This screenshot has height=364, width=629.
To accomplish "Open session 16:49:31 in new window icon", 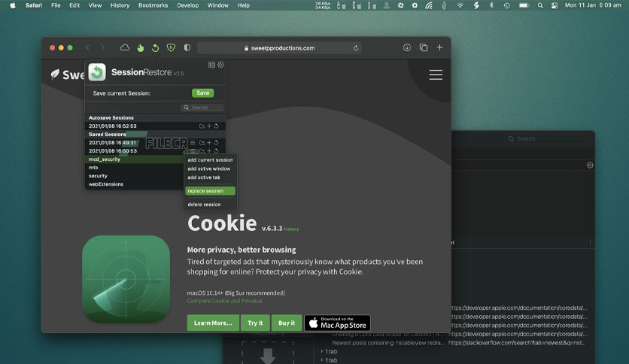I will click(202, 143).
